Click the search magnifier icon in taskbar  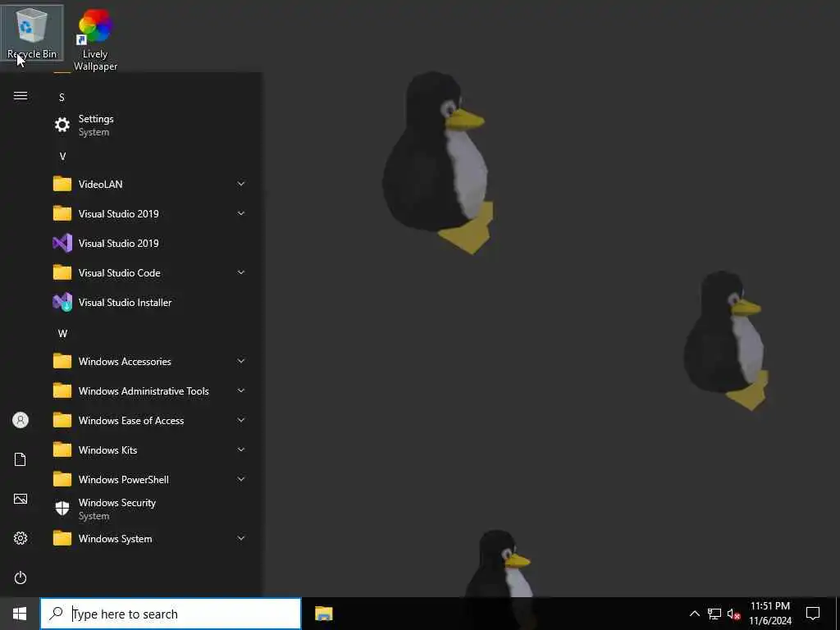56,614
